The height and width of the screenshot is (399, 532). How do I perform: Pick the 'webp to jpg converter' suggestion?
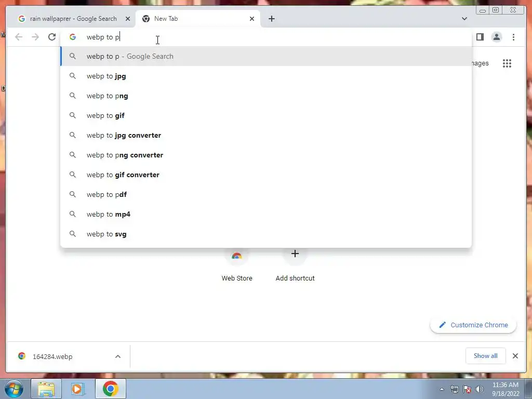point(266,135)
